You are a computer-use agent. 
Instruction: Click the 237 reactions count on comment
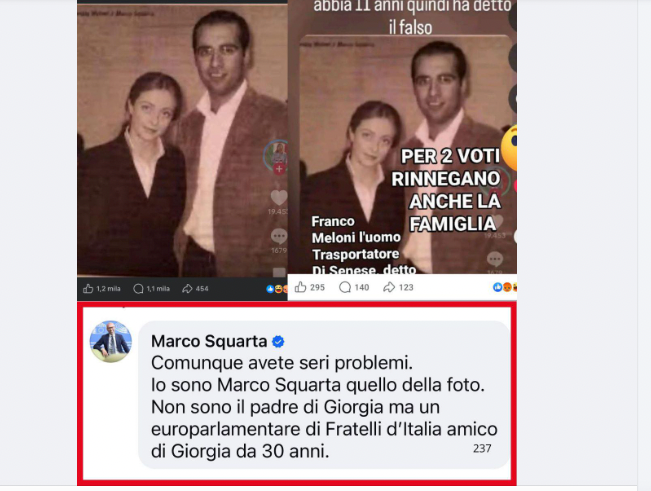(x=482, y=448)
